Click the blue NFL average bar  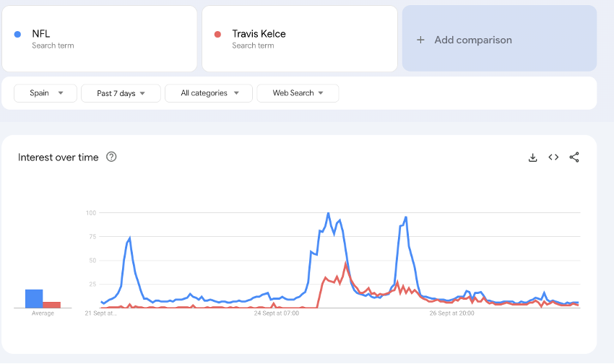tap(34, 298)
